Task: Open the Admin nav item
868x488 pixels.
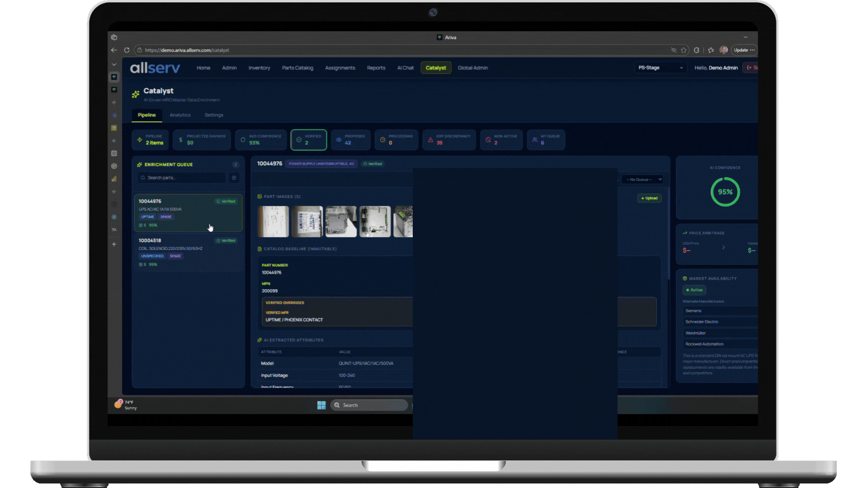Action: (x=230, y=68)
